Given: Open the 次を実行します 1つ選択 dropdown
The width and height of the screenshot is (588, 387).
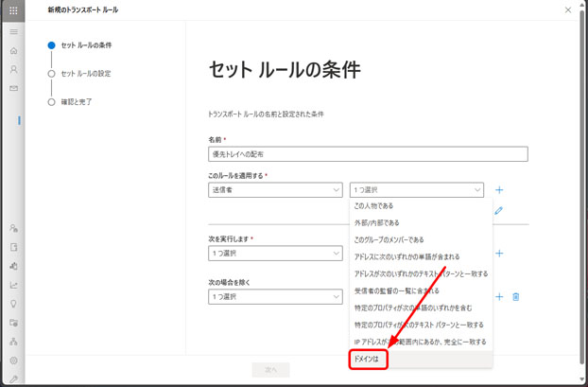Looking at the screenshot, I should pyautogui.click(x=275, y=254).
